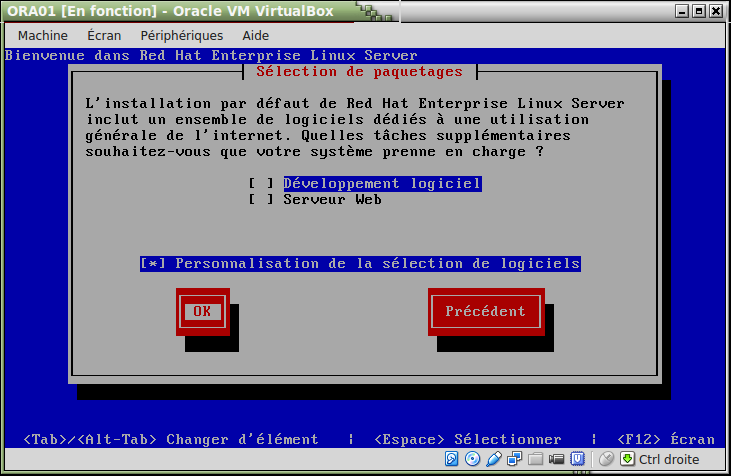Open the Machine menu
The height and width of the screenshot is (476, 731).
(x=43, y=35)
